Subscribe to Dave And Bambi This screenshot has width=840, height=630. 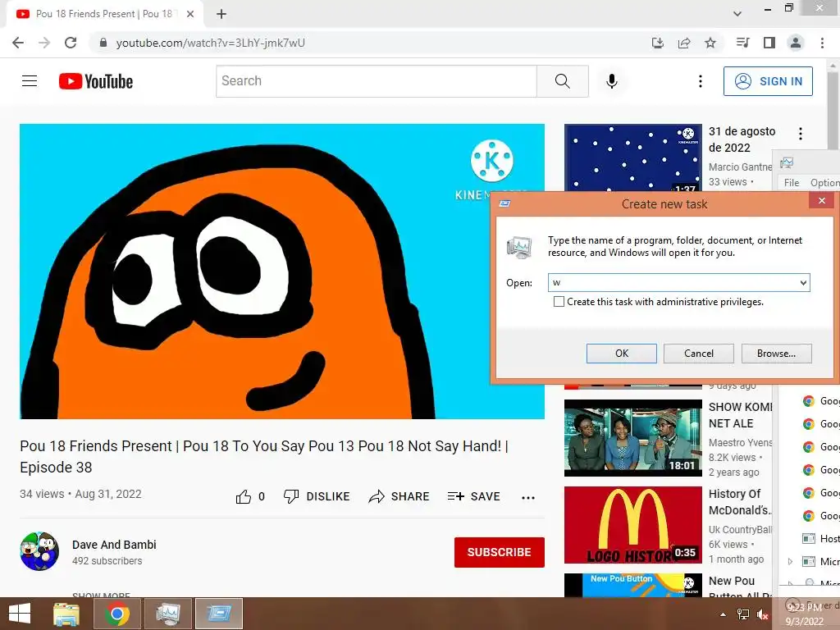pos(500,552)
